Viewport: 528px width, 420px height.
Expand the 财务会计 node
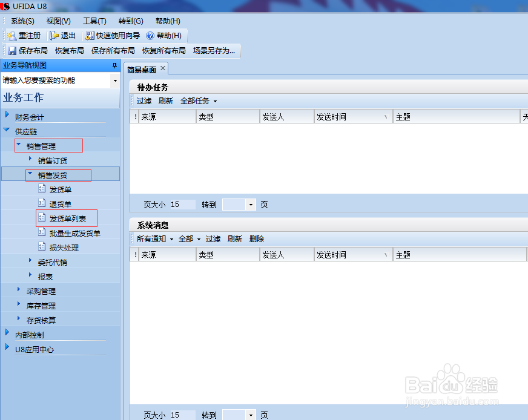click(7, 114)
